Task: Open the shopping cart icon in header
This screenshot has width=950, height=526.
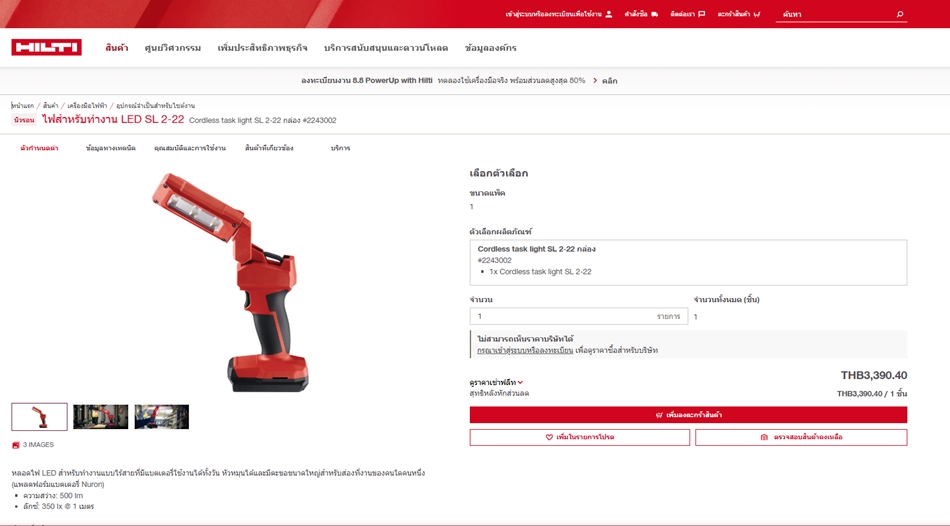Action: (757, 14)
